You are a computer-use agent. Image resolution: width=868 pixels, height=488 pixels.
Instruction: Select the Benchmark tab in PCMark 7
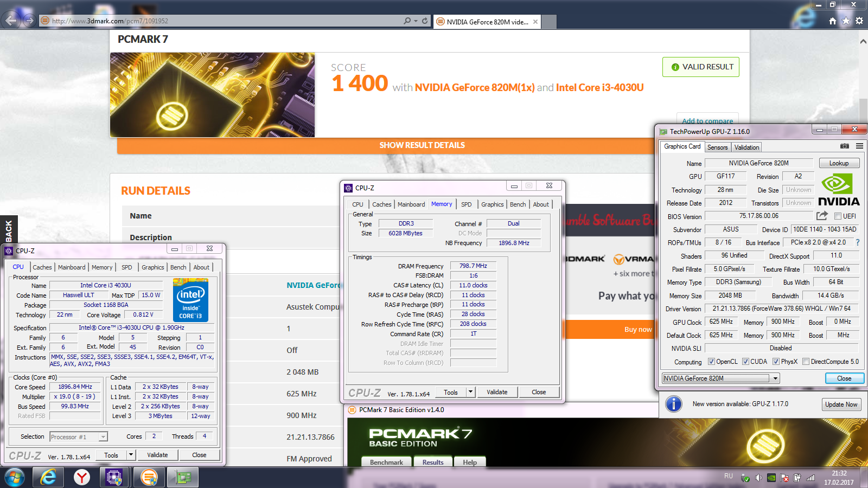pyautogui.click(x=386, y=462)
